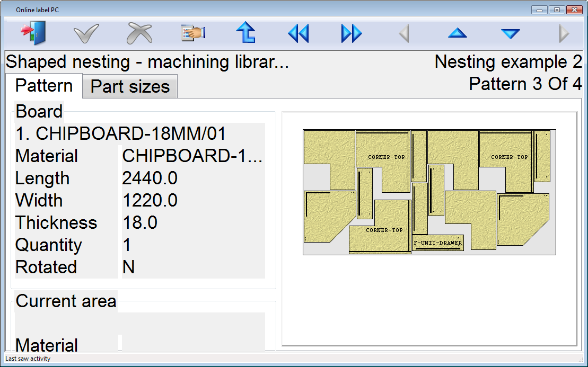
Task: Click the grey X cancel icon
Action: 139,33
